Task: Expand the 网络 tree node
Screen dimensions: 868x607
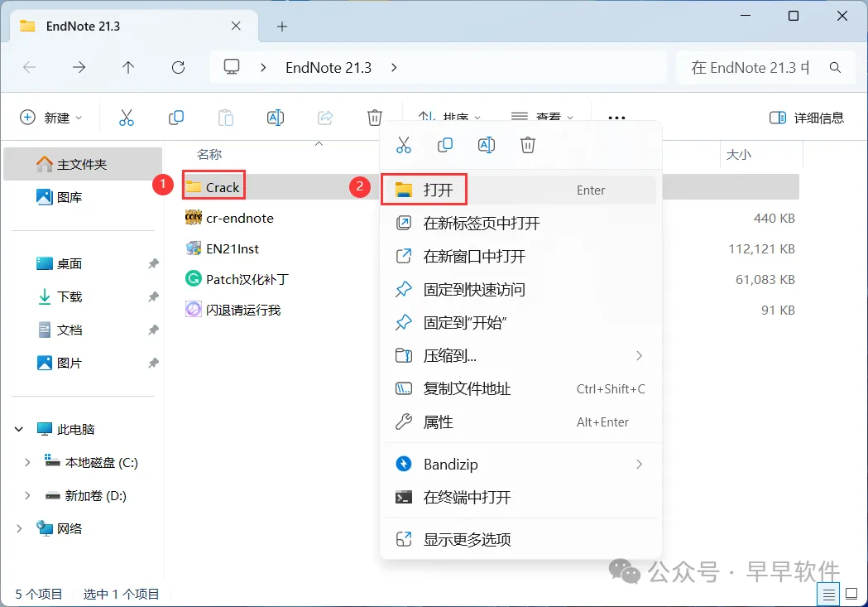Action: 19,528
